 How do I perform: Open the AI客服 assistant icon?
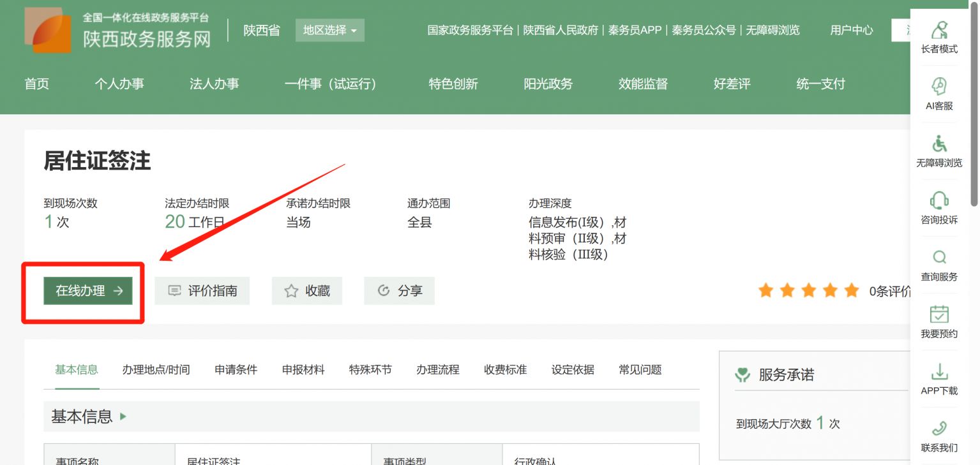point(939,87)
